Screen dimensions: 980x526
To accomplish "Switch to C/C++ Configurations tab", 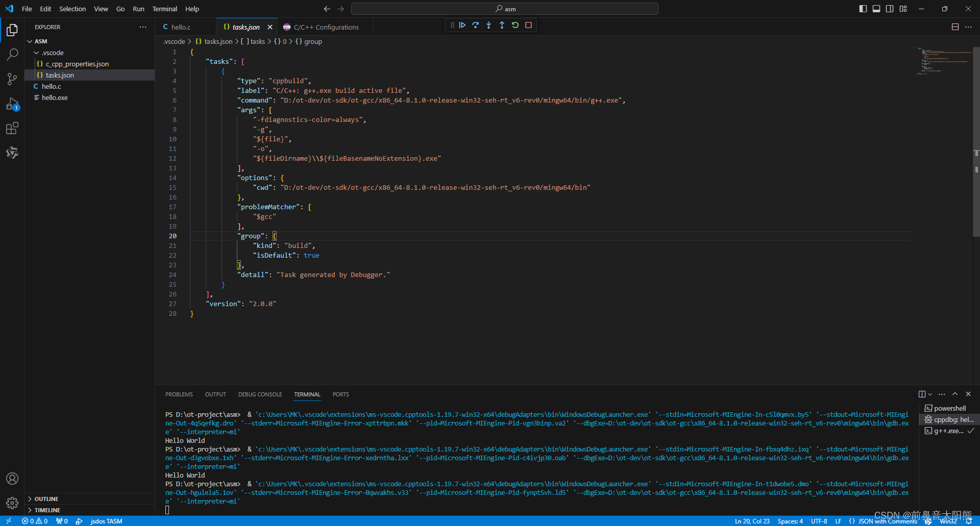I will [x=326, y=27].
